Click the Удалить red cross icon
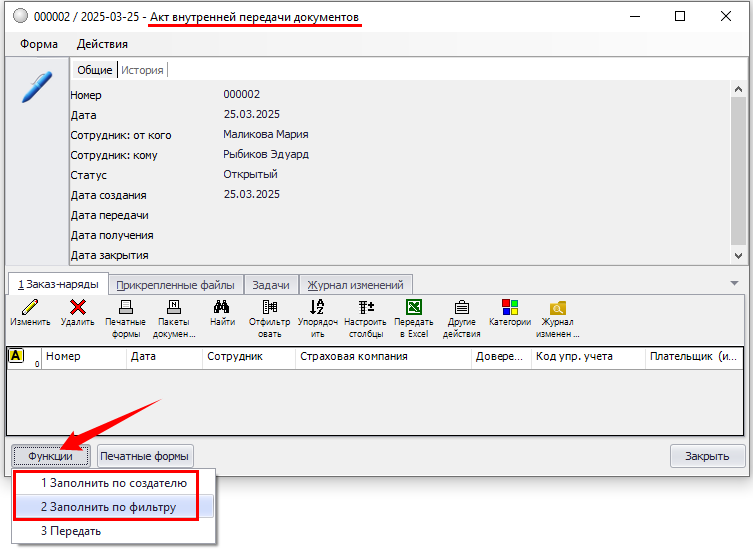Image resolution: width=753 pixels, height=552 pixels. (x=77, y=308)
